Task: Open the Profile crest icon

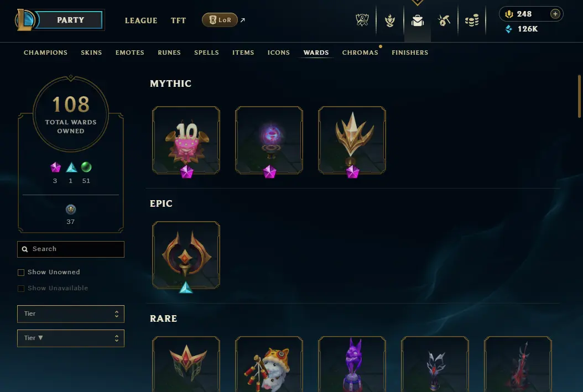Action: point(362,20)
